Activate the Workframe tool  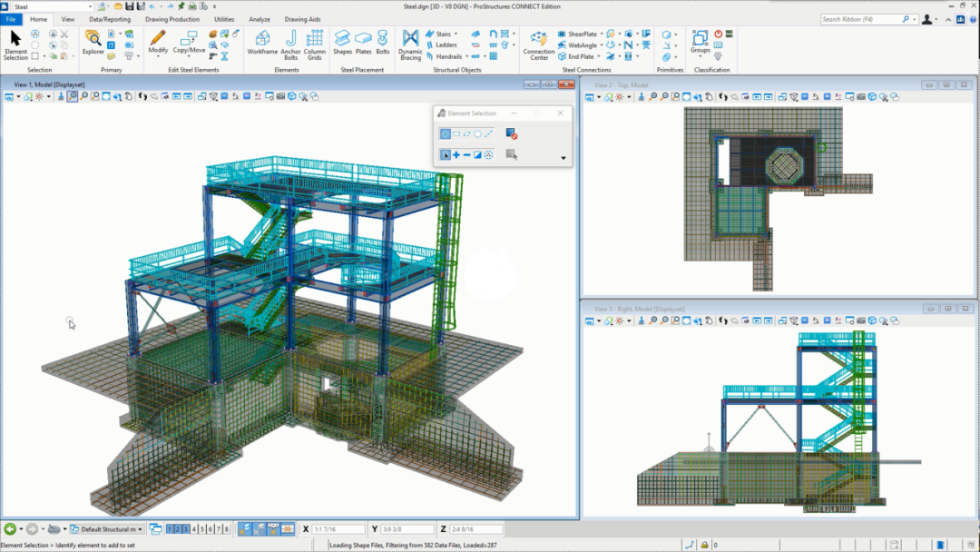pyautogui.click(x=262, y=42)
